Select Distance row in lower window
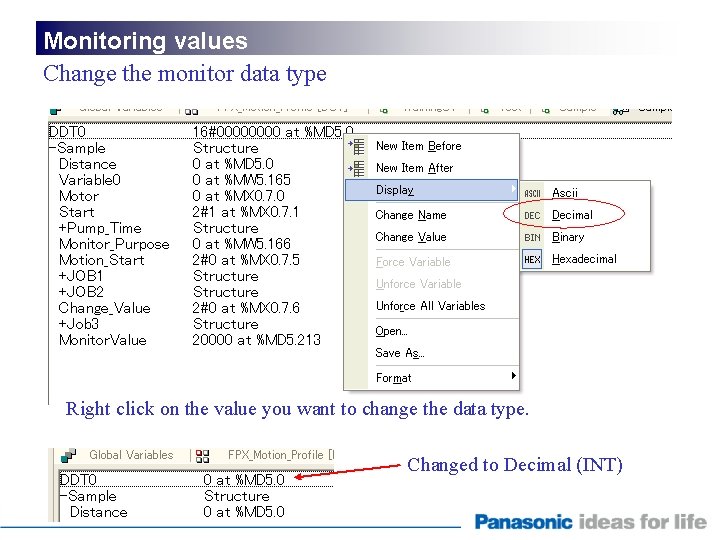 pos(99,512)
